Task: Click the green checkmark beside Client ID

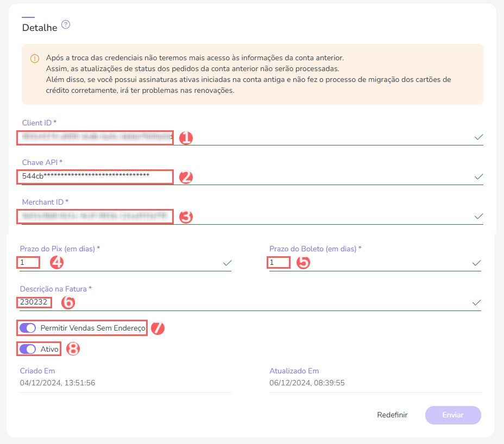Action: 478,137
